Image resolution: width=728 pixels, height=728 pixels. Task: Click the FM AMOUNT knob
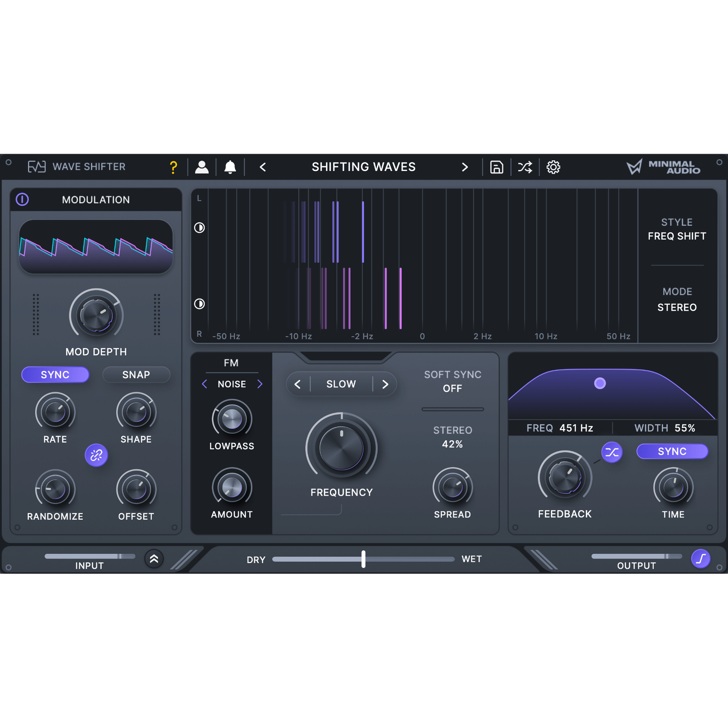[232, 487]
